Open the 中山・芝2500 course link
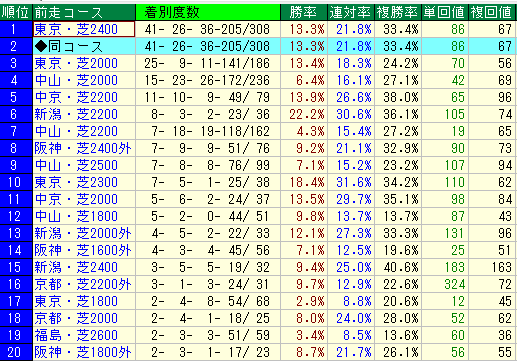This screenshot has width=517, height=361. pyautogui.click(x=76, y=165)
